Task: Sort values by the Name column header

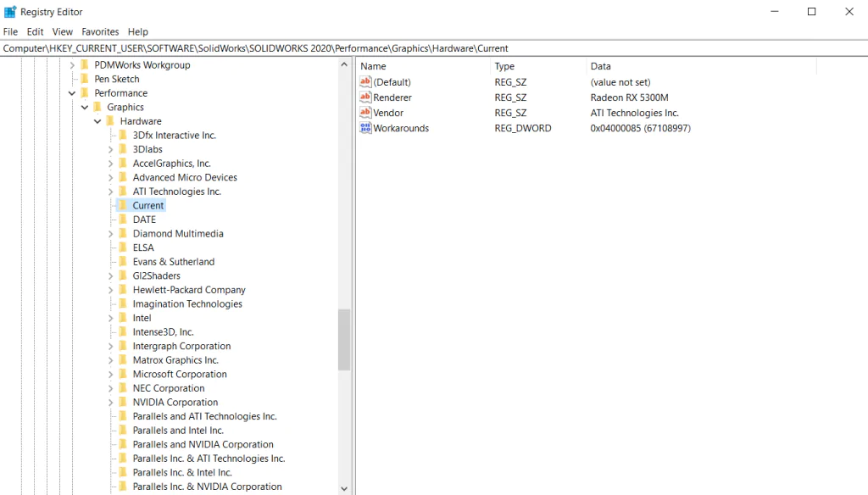Action: [x=424, y=66]
